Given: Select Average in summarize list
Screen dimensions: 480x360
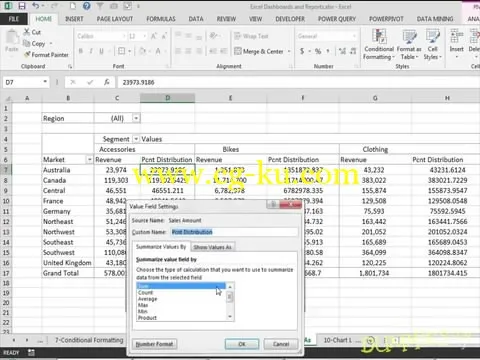Looking at the screenshot, I should pyautogui.click(x=181, y=299).
